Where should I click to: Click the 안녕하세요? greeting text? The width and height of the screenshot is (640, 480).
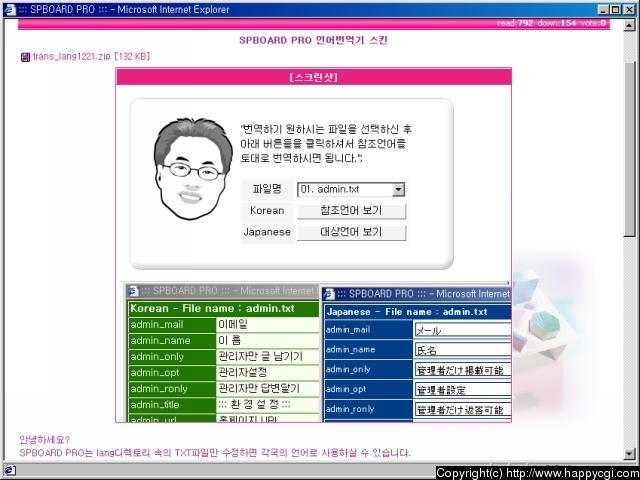pos(44,440)
